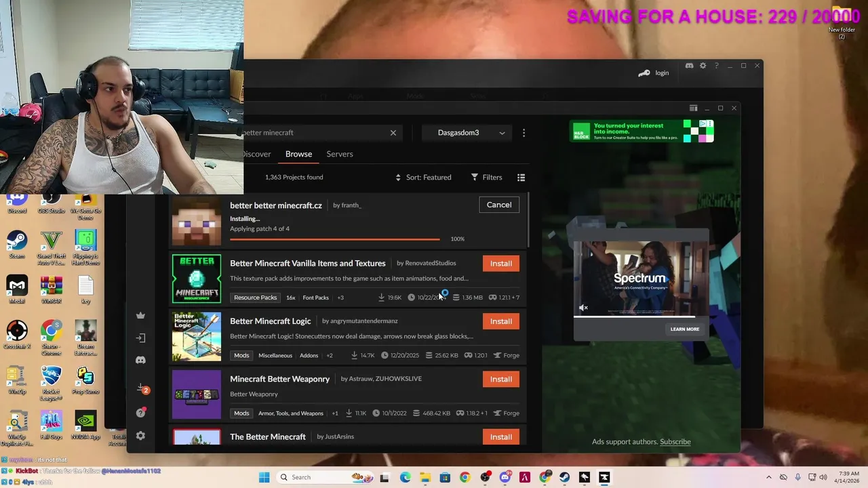This screenshot has width=868, height=488.
Task: Select the Crosshair X desktop icon
Action: 17,335
